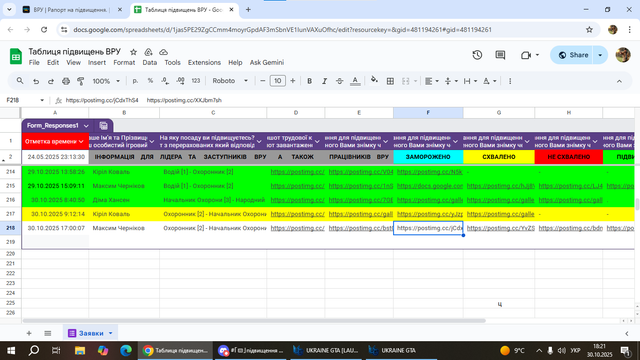Image resolution: width=640 pixels, height=360 pixels.
Task: Open the Borders tool
Action: [390, 81]
